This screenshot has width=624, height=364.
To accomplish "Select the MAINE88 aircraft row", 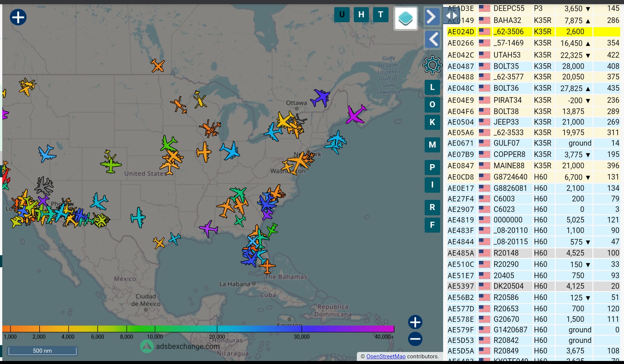I will point(534,166).
